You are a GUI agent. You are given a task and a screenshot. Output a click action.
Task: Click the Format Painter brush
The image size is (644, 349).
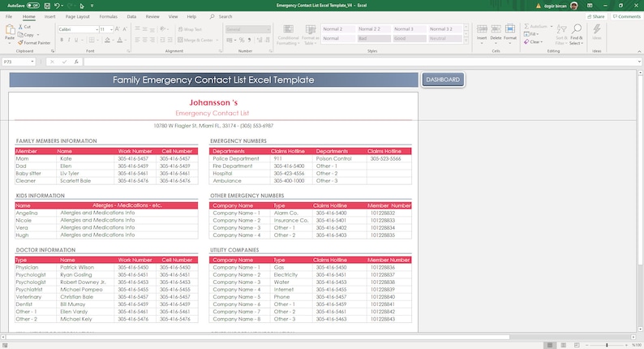click(20, 43)
